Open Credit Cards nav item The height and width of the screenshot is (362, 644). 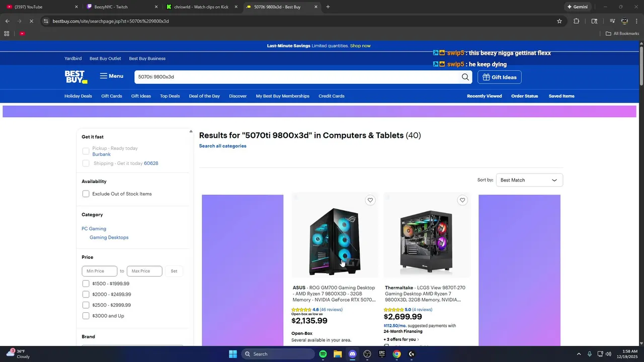(x=332, y=96)
